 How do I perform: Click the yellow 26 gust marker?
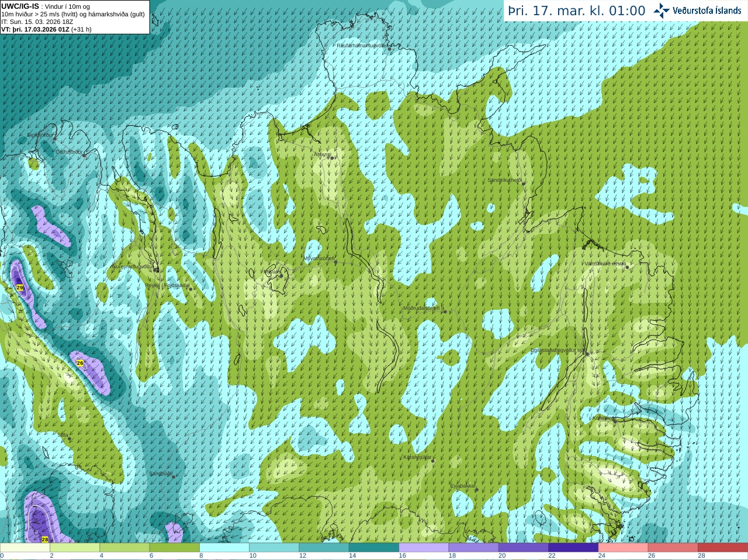coord(80,363)
